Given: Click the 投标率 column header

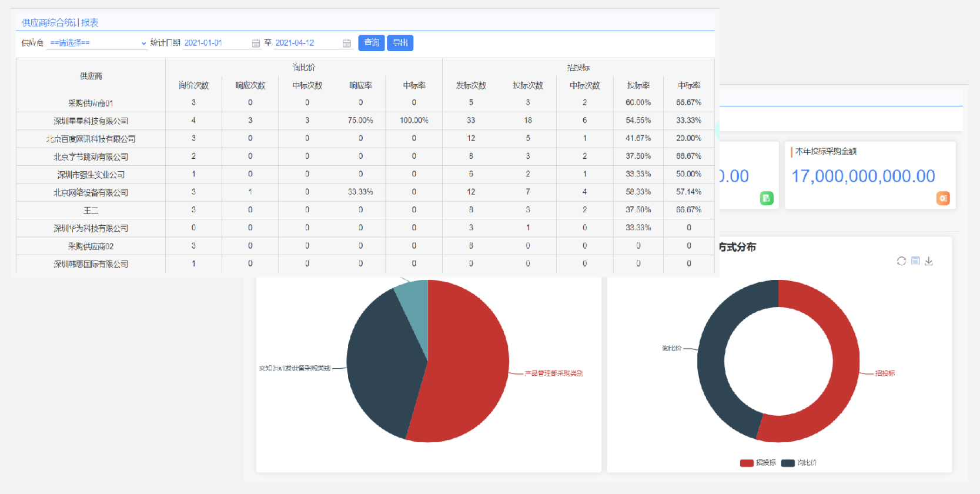Looking at the screenshot, I should point(638,85).
